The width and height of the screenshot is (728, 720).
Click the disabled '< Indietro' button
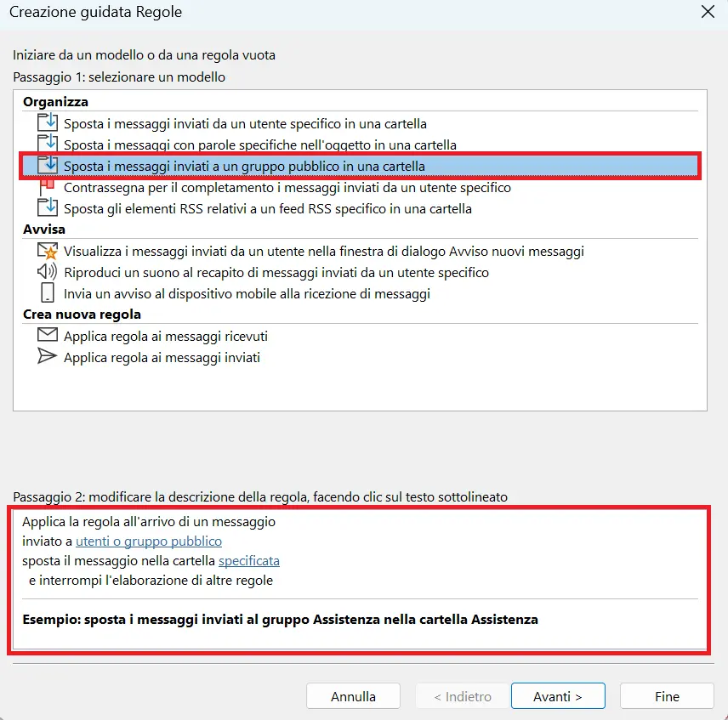462,695
